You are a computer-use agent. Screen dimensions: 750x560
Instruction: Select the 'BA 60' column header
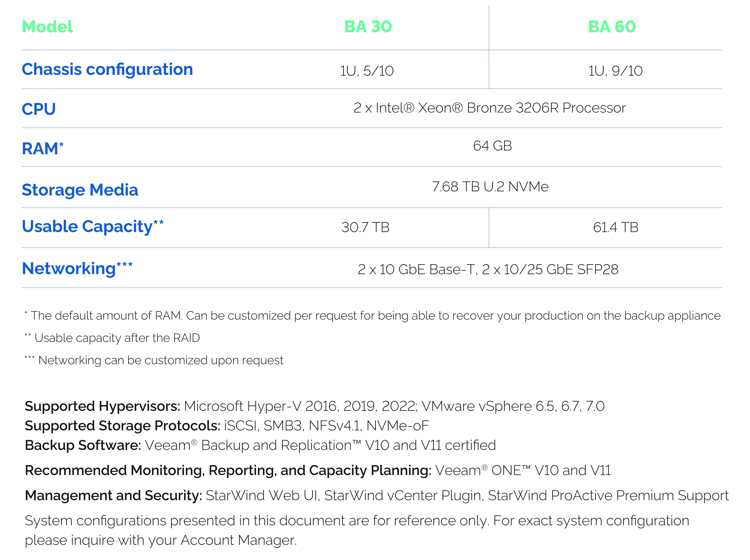(x=612, y=26)
